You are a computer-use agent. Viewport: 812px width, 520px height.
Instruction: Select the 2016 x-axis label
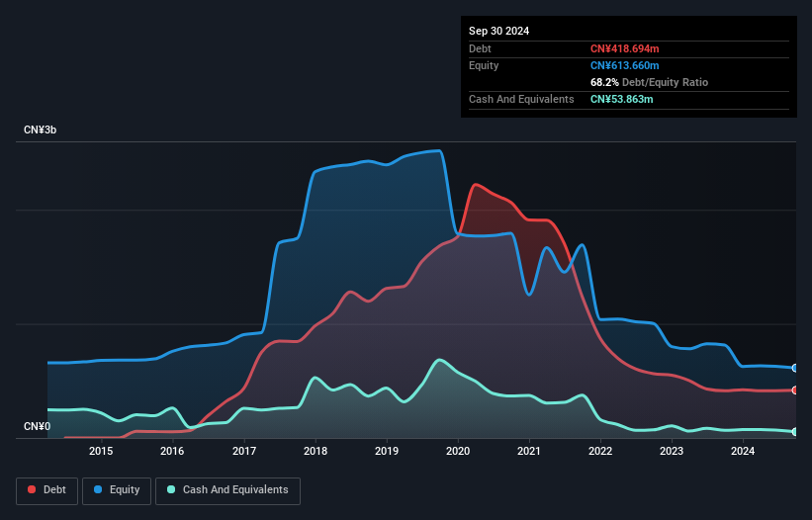point(172,451)
